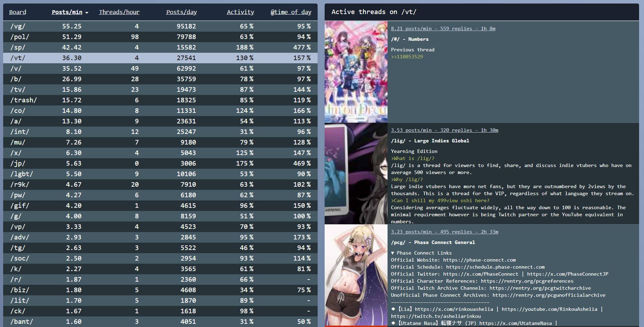This screenshot has width=644, height=327.
Task: Select the /soc/ board row
Action: (x=160, y=258)
